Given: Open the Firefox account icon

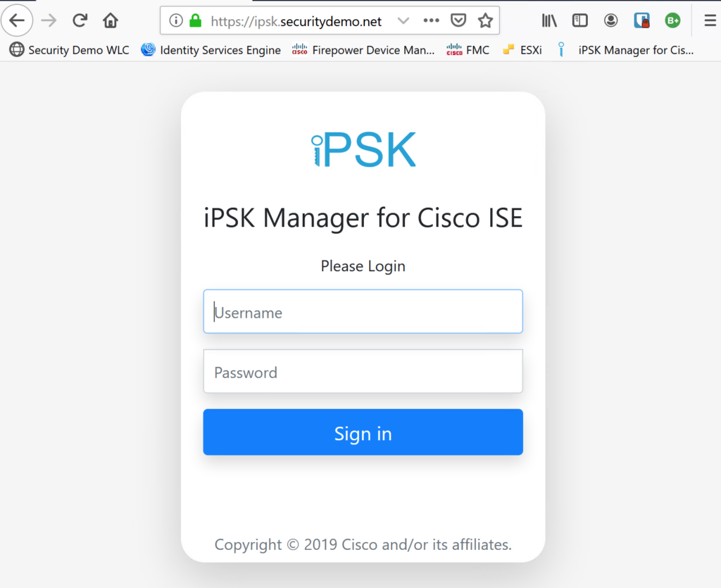Looking at the screenshot, I should pos(610,20).
